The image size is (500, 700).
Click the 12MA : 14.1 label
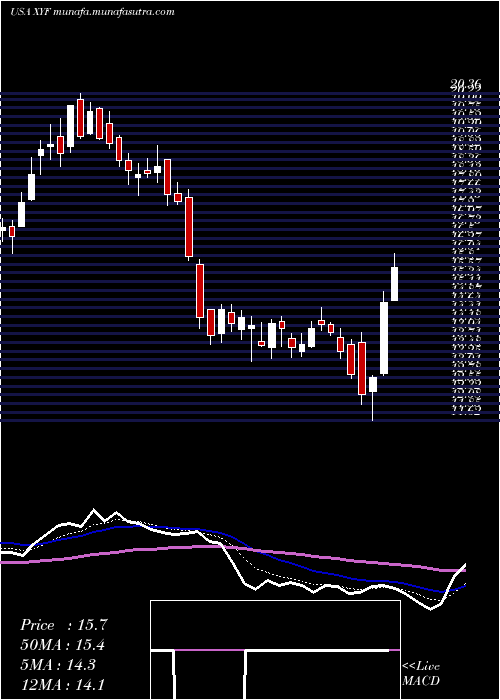point(64,684)
